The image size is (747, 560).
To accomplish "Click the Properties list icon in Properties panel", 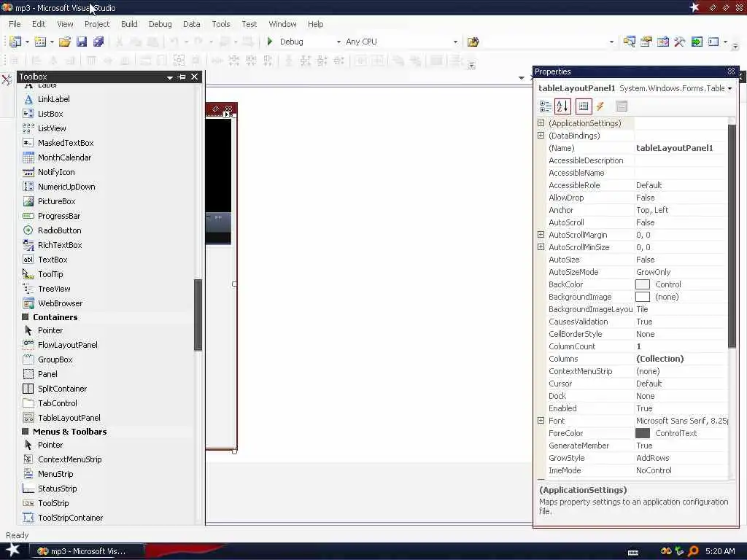I will click(584, 106).
